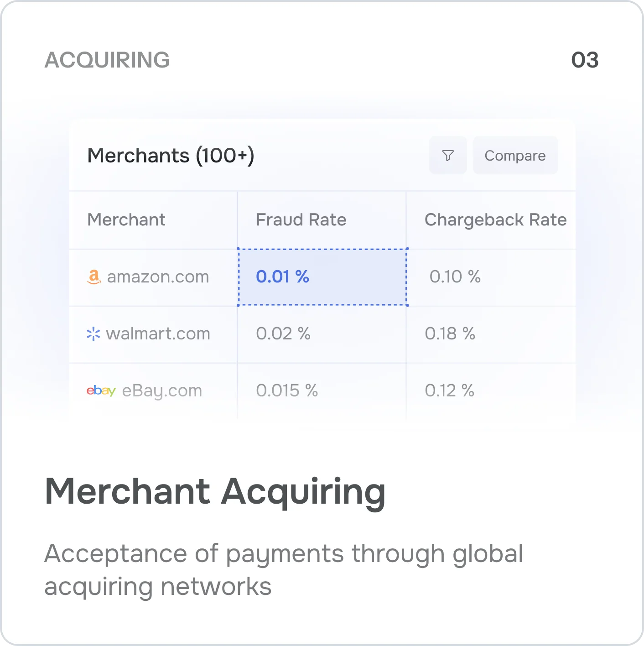Select highlighted 0.01 % fraud rate cell
644x646 pixels.
click(x=322, y=277)
